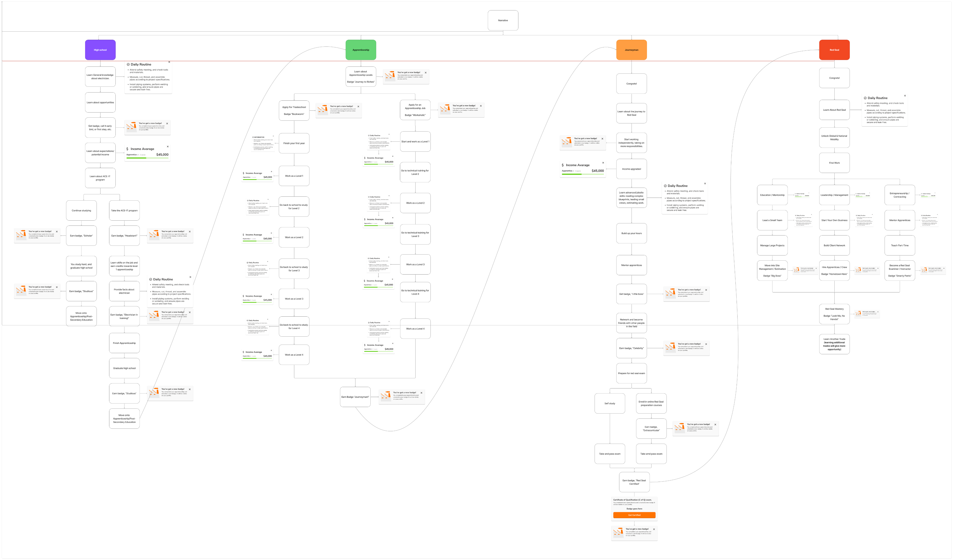Viewport: 953px width, 560px height.
Task: Select the purple High school stage block
Action: click(100, 50)
